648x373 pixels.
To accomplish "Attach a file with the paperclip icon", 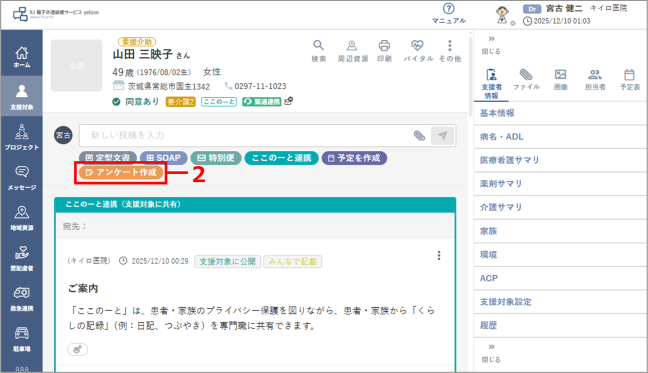I will (419, 135).
